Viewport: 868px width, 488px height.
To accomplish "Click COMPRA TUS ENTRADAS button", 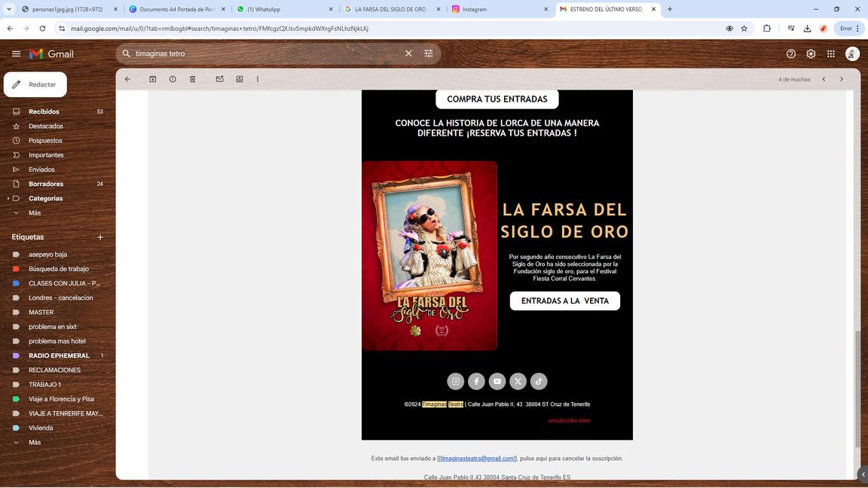I will pos(497,99).
